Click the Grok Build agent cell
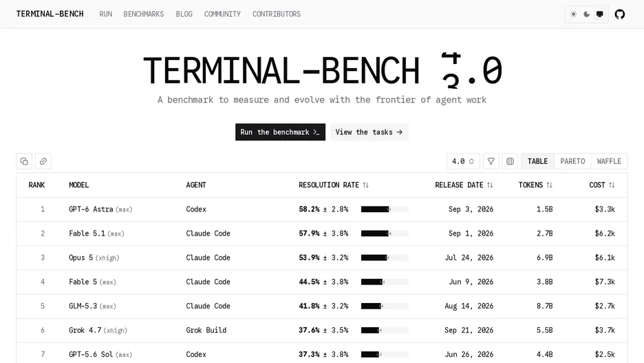The height and width of the screenshot is (363, 644). [206, 330]
